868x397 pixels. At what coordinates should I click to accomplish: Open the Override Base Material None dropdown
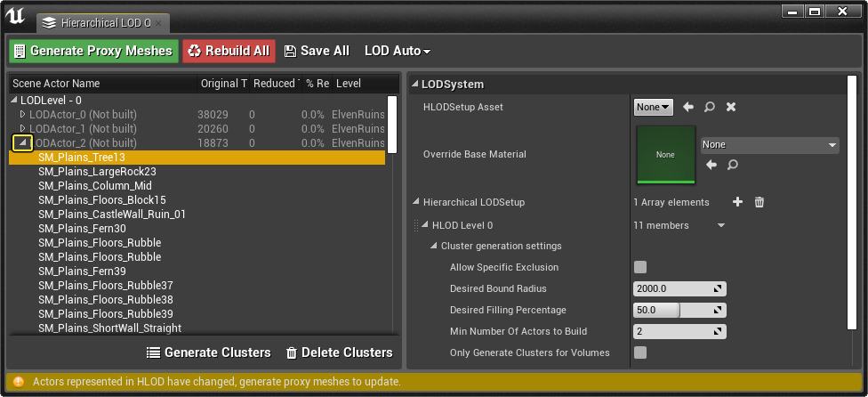click(769, 144)
